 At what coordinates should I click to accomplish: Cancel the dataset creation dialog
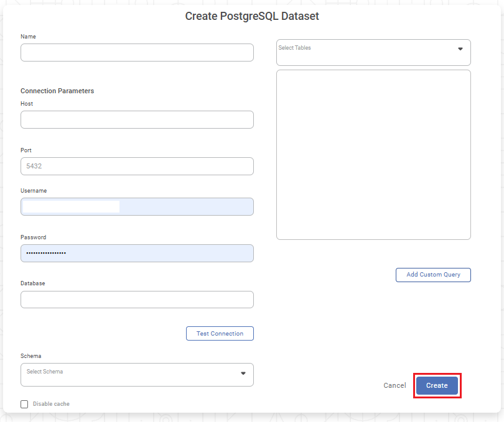click(394, 385)
